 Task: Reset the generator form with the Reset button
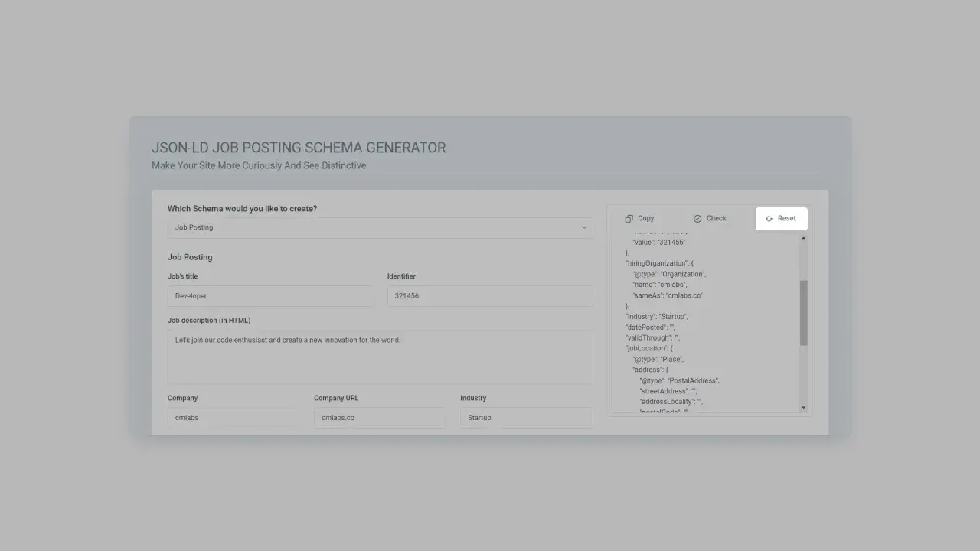pos(781,218)
